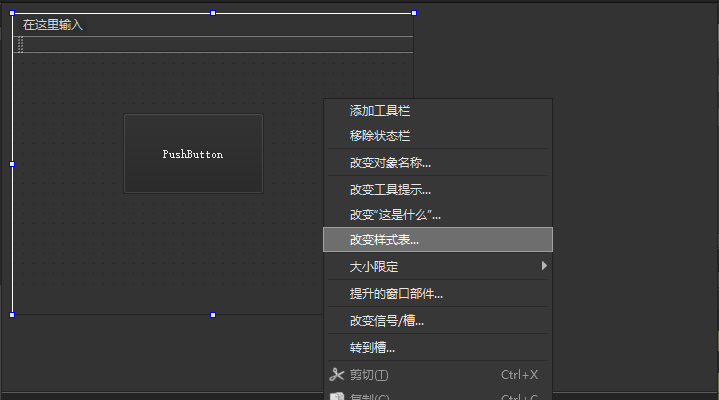
Task: Click the scissors icon for 剪切
Action: point(336,375)
